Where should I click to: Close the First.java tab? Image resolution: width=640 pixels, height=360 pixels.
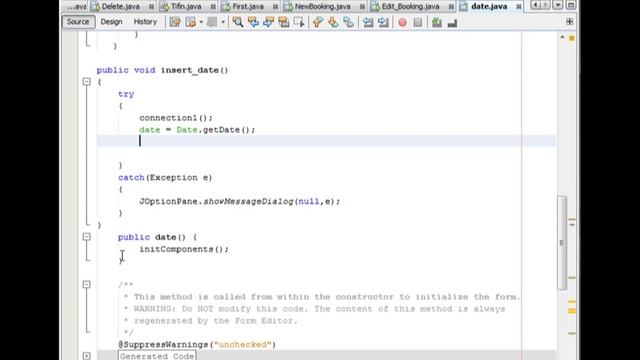[x=276, y=7]
